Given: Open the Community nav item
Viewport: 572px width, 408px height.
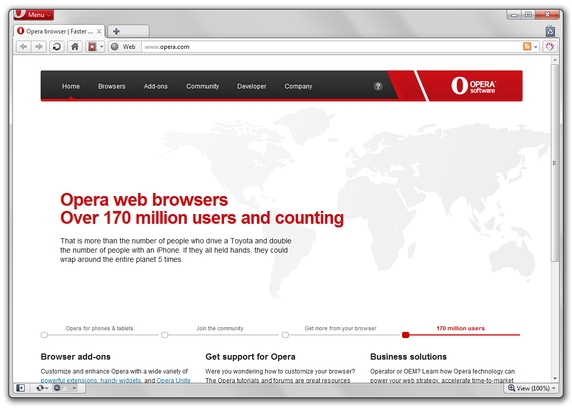Looking at the screenshot, I should coord(202,86).
